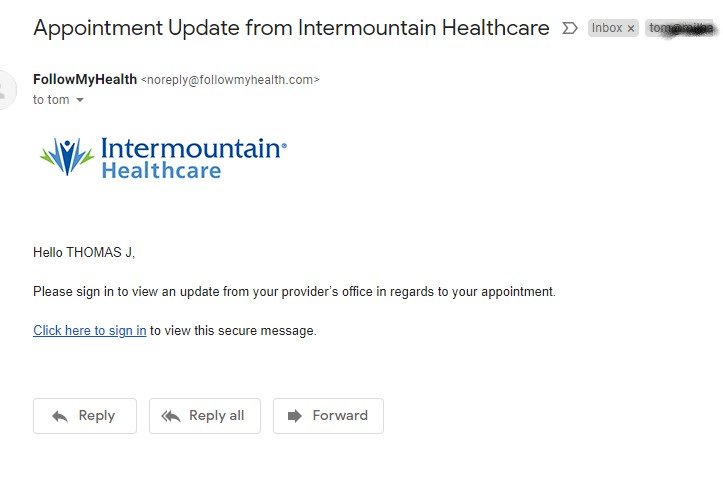Open the 'Click here to sign in' link
723x498 pixels.
[90, 330]
